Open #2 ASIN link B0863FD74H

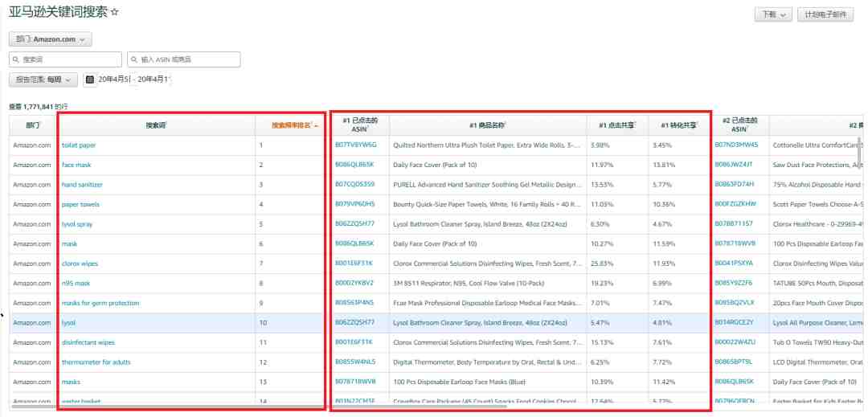pyautogui.click(x=734, y=184)
